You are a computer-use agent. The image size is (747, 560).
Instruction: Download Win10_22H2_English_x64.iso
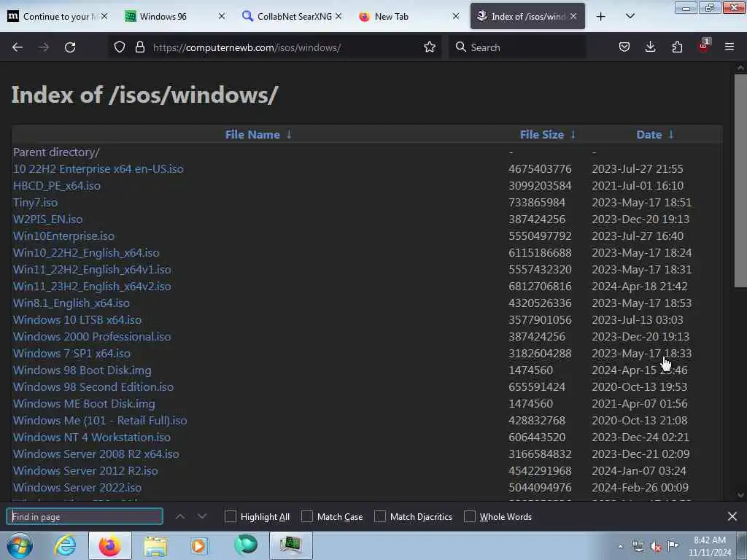click(x=86, y=253)
